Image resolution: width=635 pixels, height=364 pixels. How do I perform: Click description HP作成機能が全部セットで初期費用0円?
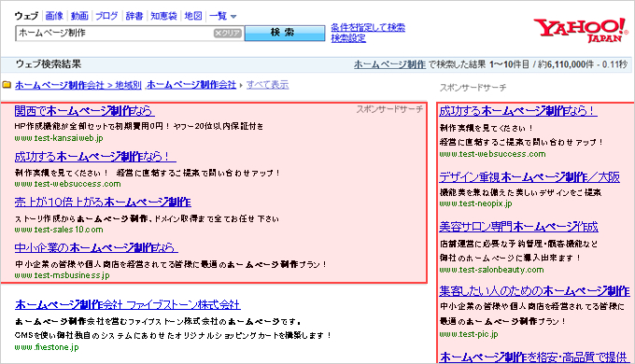138,126
